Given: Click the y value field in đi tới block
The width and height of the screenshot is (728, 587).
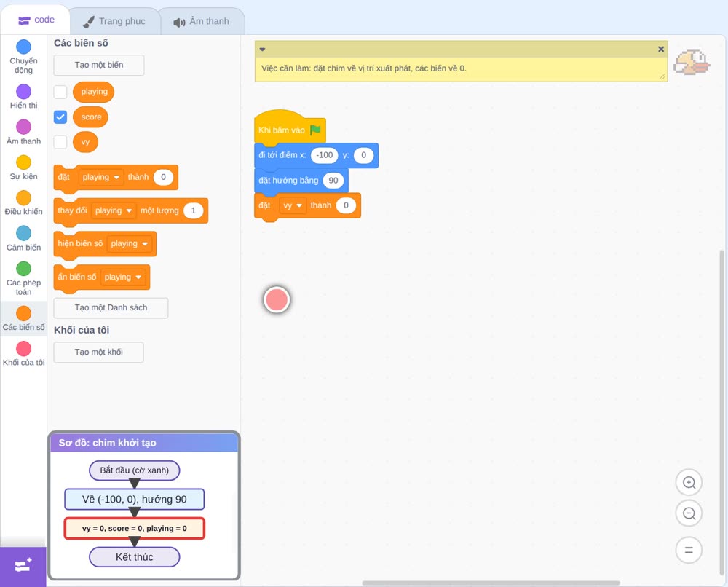Looking at the screenshot, I should pyautogui.click(x=363, y=155).
